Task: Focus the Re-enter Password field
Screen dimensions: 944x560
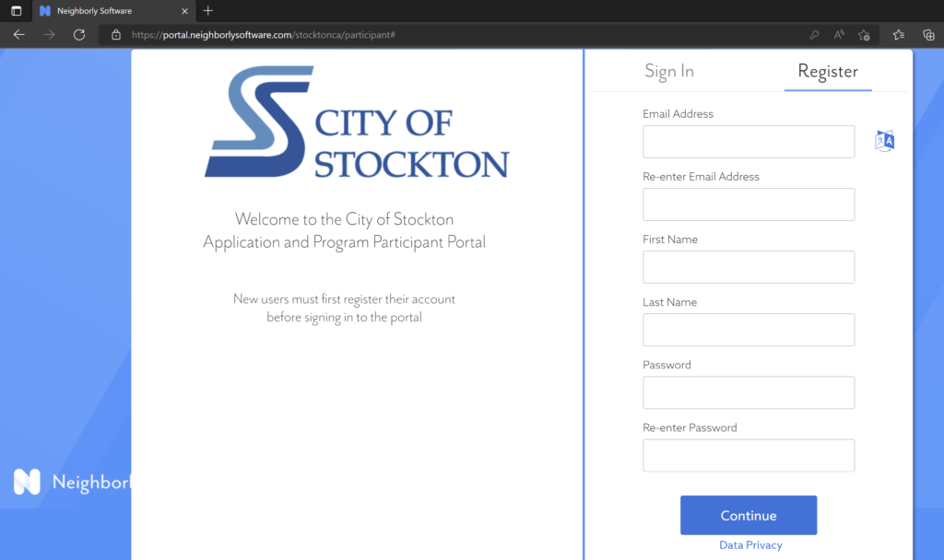Action: point(749,455)
